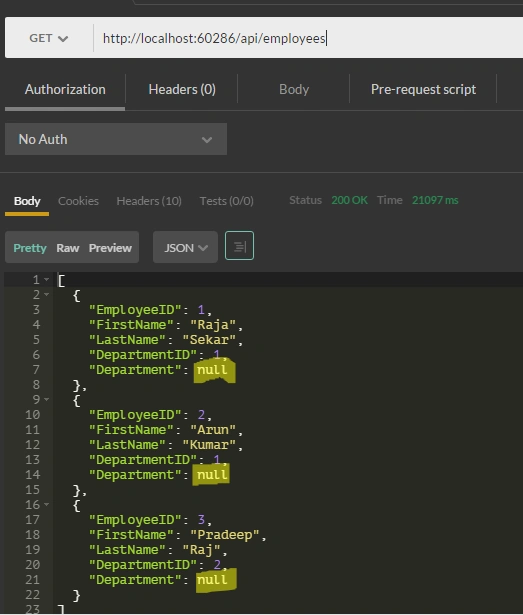
Task: Switch response view to Raw
Action: (x=68, y=248)
